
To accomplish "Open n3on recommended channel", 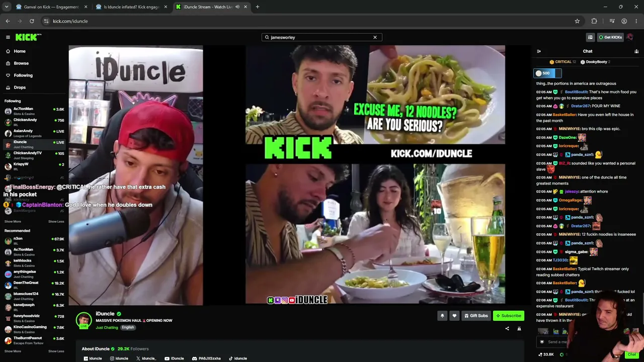I will click(x=34, y=240).
